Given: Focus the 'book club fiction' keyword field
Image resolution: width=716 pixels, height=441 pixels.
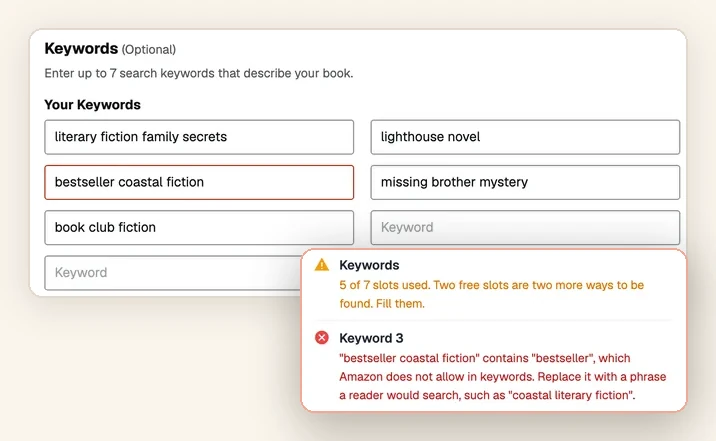Looking at the screenshot, I should [x=199, y=227].
